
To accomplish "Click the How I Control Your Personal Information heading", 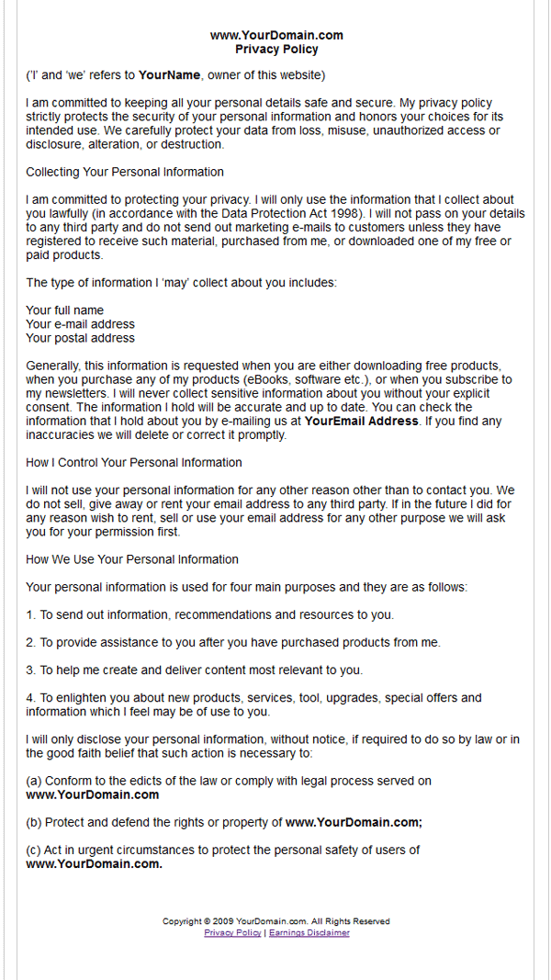I will tap(134, 463).
